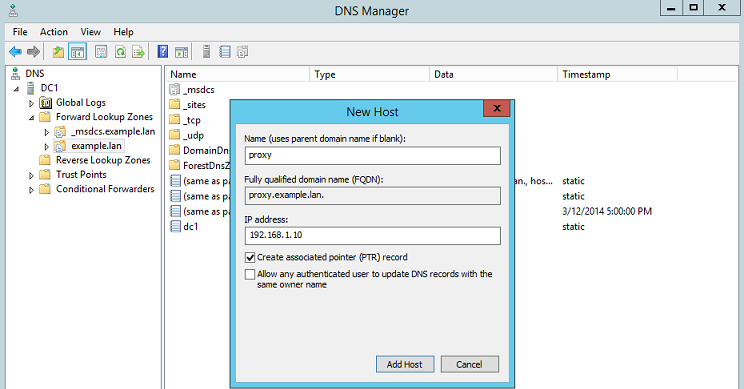Click the DNS Manager title bar app icon
Screen dimensions: 744x389
(14, 10)
